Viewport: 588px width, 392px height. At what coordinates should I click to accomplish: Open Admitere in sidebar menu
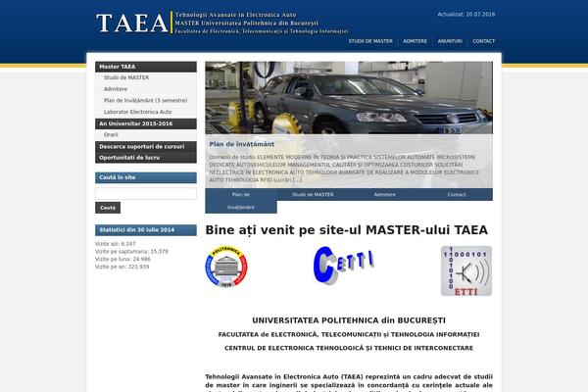[116, 89]
